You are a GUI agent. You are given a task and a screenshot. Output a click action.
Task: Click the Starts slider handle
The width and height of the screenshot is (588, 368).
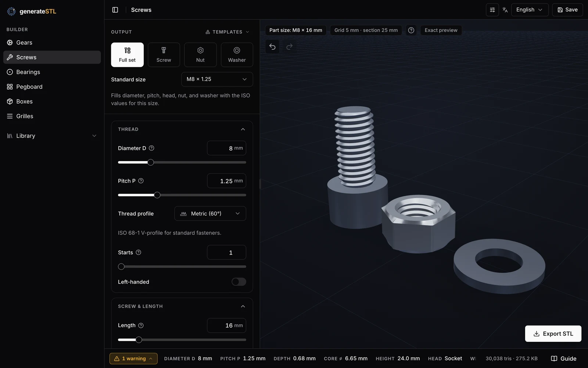coord(121,266)
